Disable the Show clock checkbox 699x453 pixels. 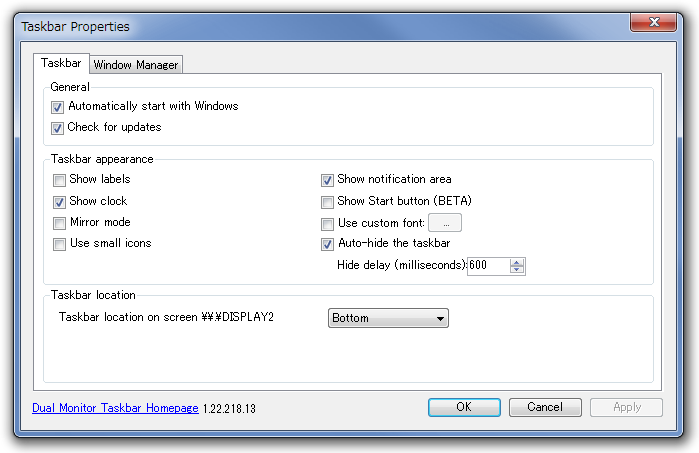point(59,202)
